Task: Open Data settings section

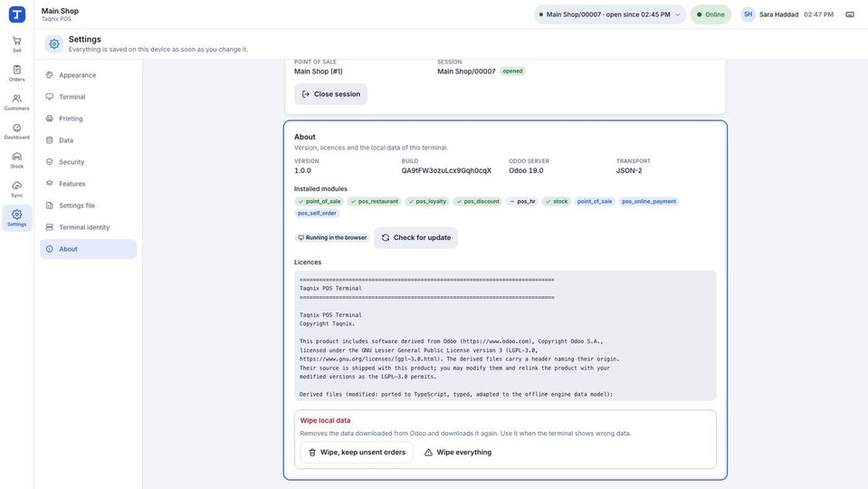Action: coord(88,140)
